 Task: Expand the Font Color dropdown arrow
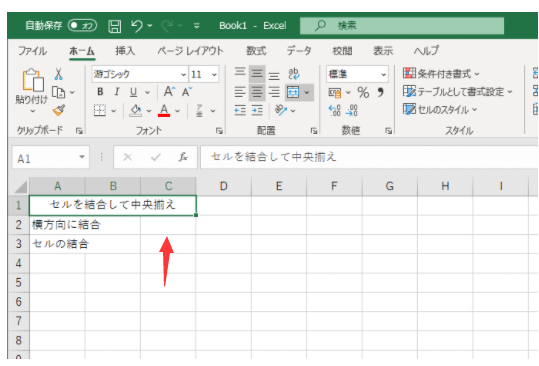[177, 111]
